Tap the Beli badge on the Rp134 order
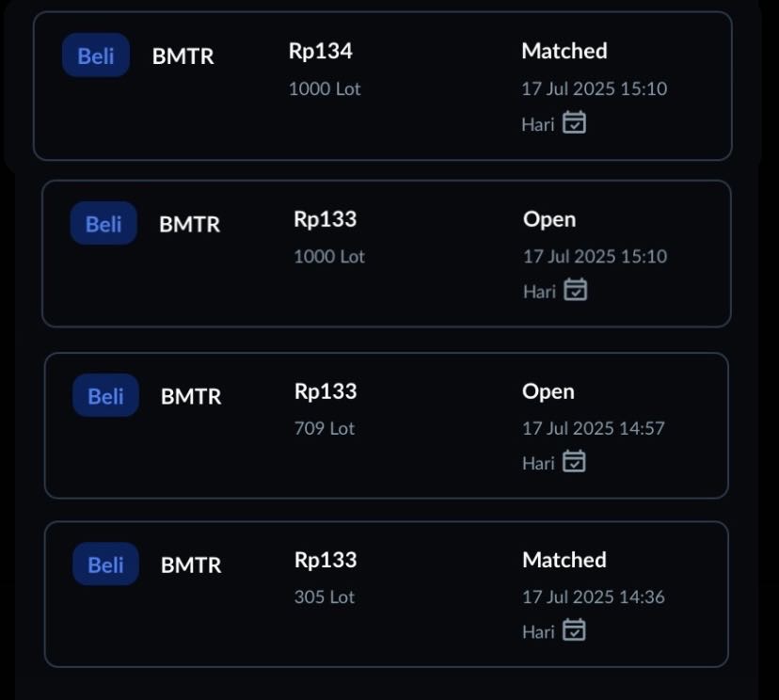 click(96, 56)
